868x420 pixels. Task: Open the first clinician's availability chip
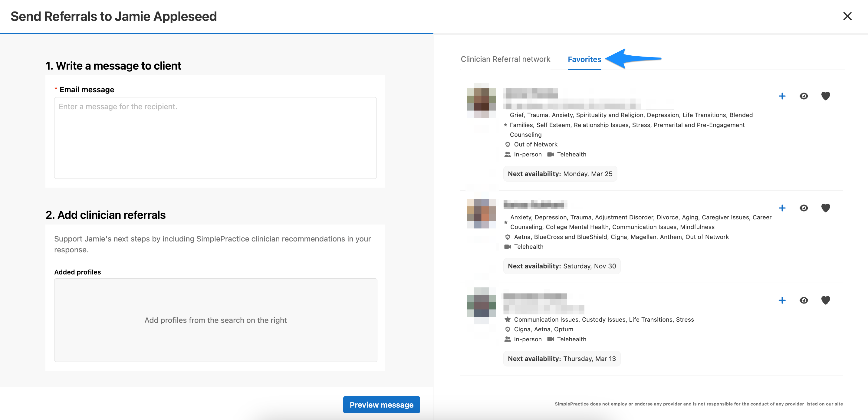pyautogui.click(x=560, y=173)
